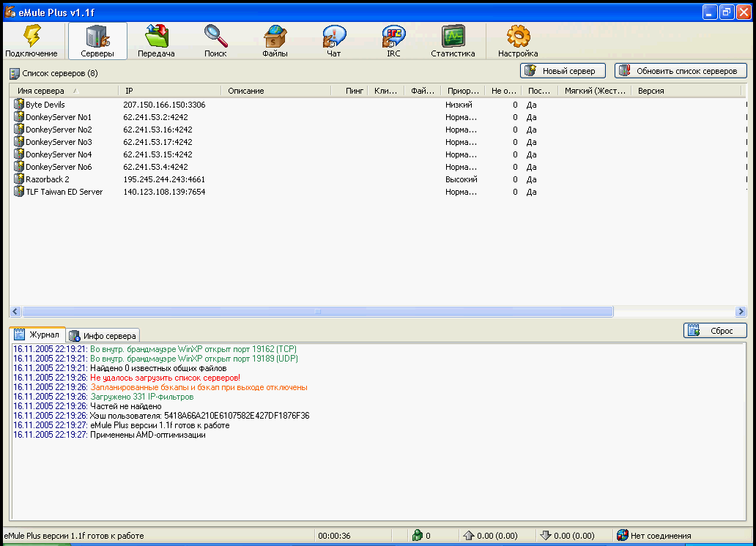Select IP 140.123.108.139:7654 cell
The width and height of the screenshot is (756, 546).
pos(164,192)
